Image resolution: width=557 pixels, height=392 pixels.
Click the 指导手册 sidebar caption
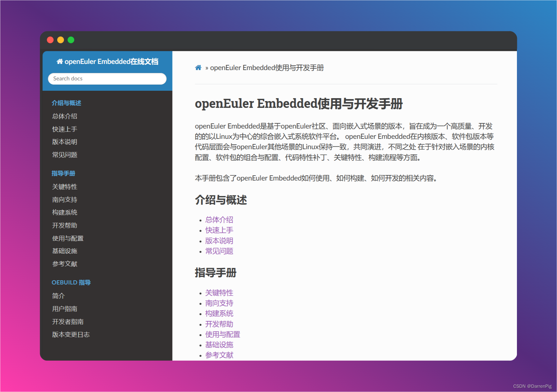(x=63, y=173)
